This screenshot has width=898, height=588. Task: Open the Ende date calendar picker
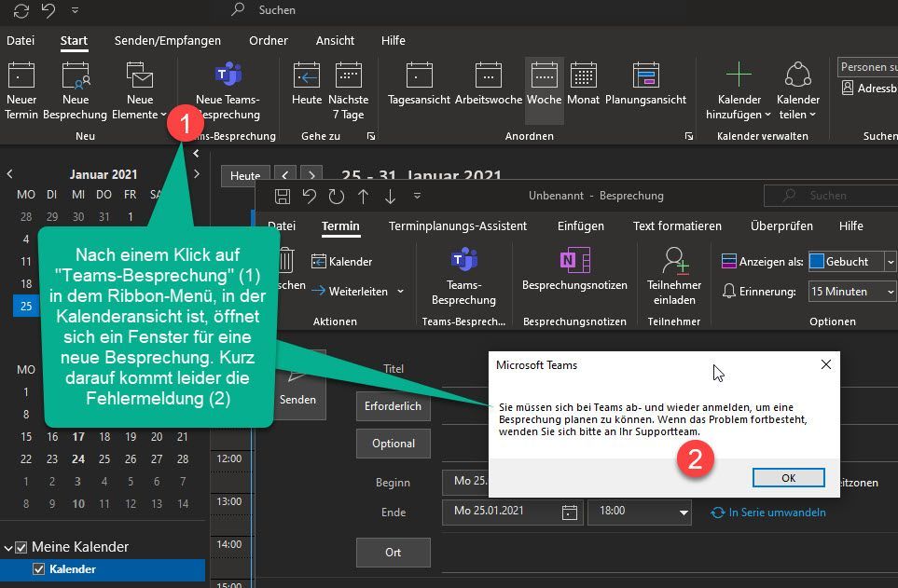coord(569,512)
